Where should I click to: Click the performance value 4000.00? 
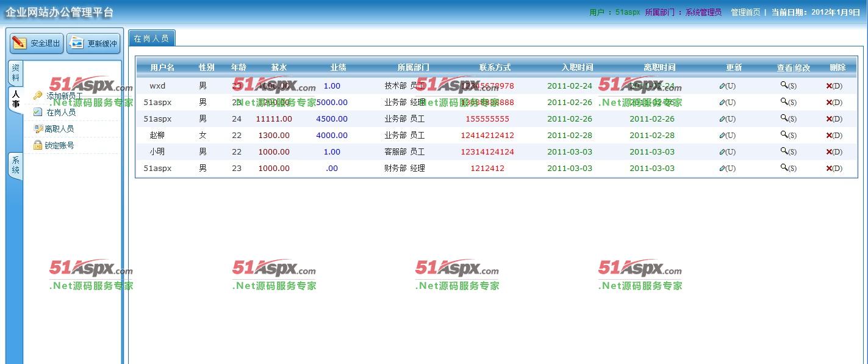pos(332,136)
